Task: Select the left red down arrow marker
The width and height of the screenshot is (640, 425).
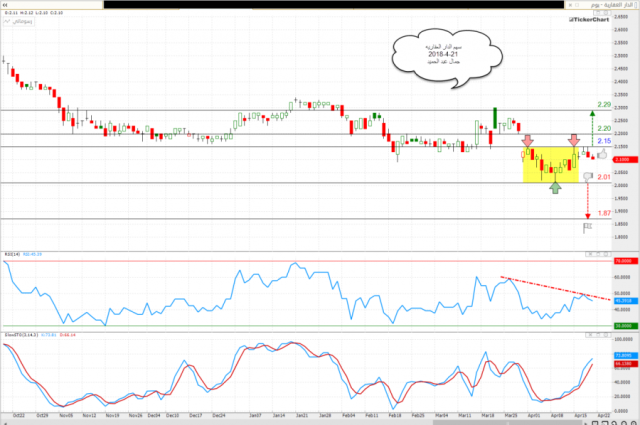Action: (527, 140)
